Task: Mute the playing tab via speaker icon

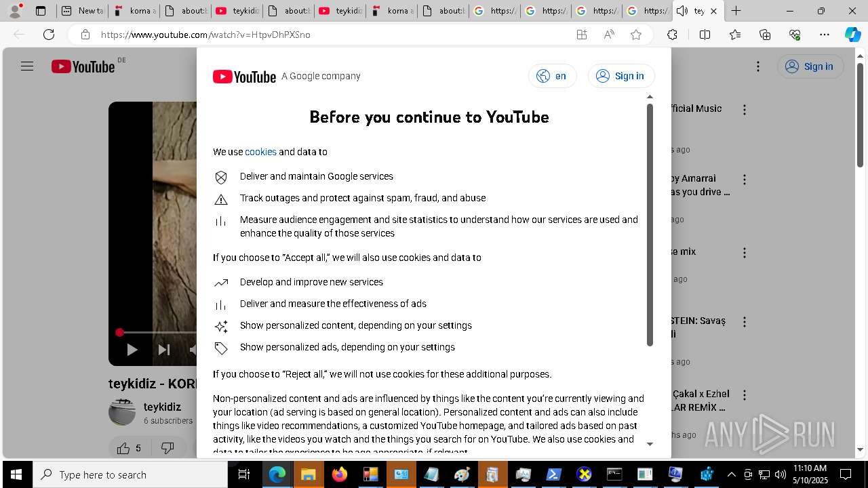Action: click(682, 11)
